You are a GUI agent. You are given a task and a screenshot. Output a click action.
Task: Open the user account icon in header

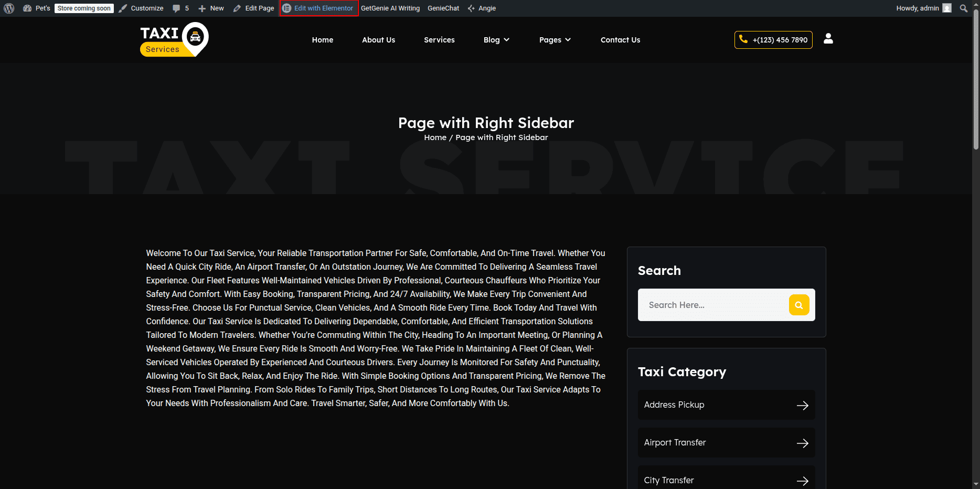[828, 39]
